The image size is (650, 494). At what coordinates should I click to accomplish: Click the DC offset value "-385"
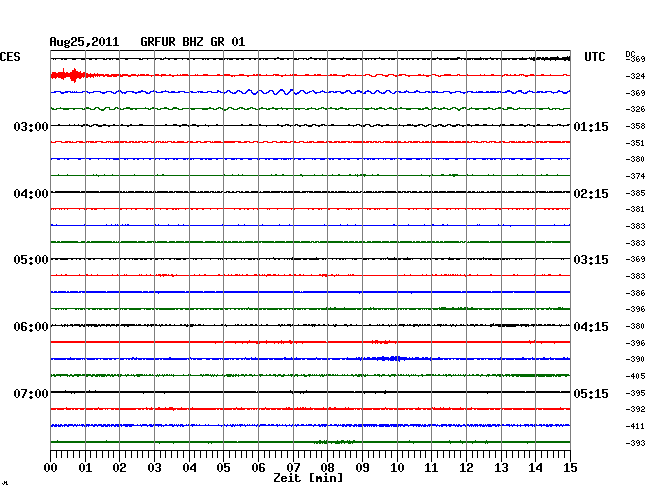tap(635, 193)
